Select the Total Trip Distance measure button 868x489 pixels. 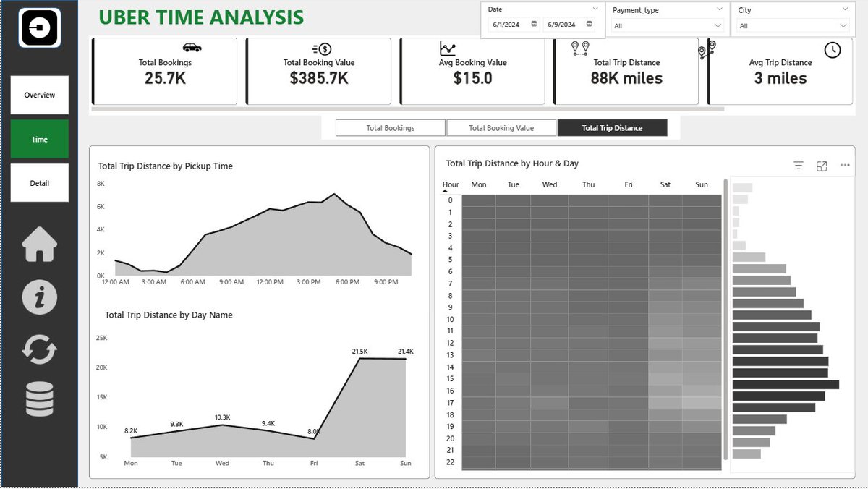(x=612, y=128)
